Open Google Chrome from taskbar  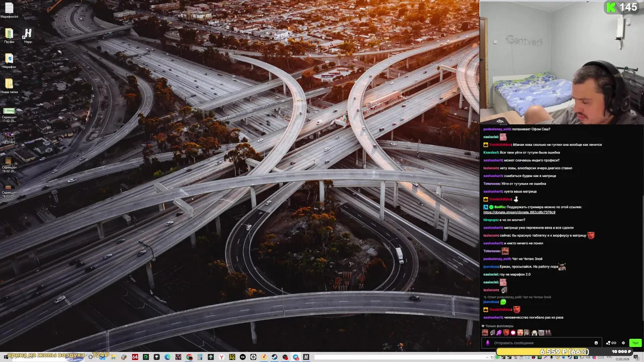(189, 357)
